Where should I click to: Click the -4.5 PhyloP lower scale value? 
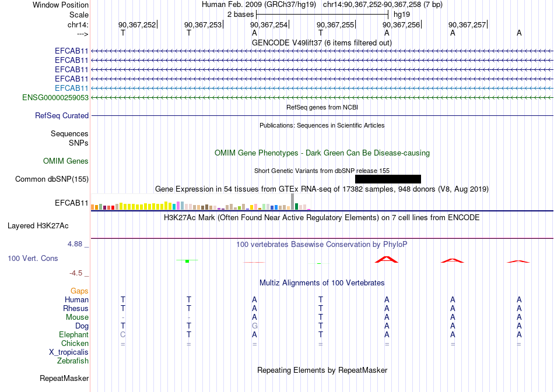pyautogui.click(x=76, y=273)
